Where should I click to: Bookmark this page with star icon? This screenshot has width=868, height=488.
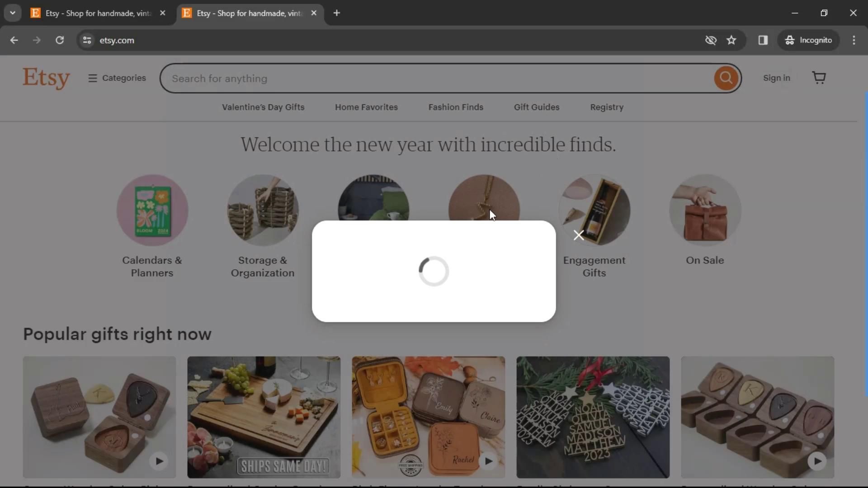coord(731,40)
